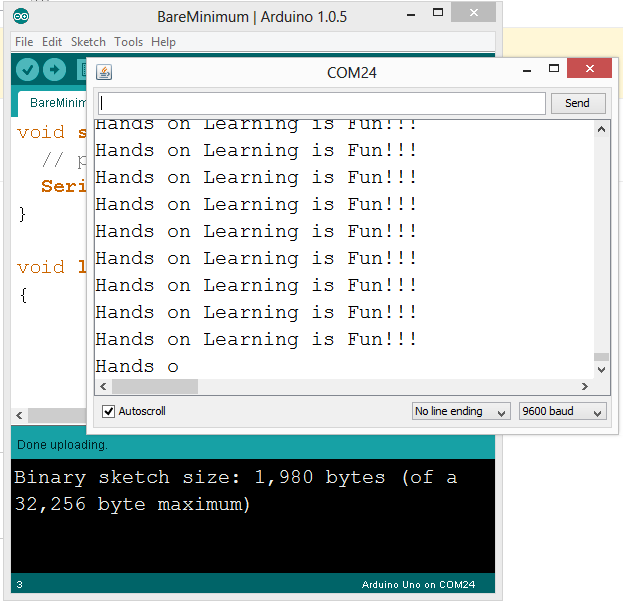Open the Sketch menu

(x=88, y=42)
